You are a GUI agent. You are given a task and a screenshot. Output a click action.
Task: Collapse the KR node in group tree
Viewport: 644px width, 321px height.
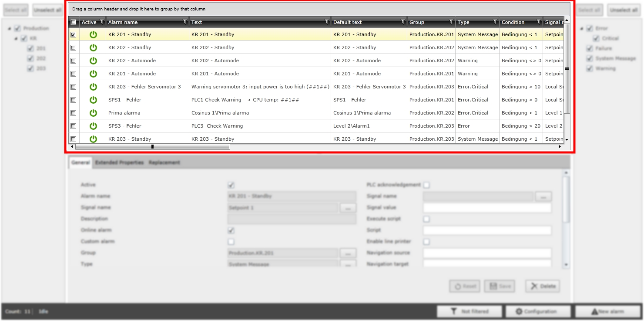pos(17,39)
